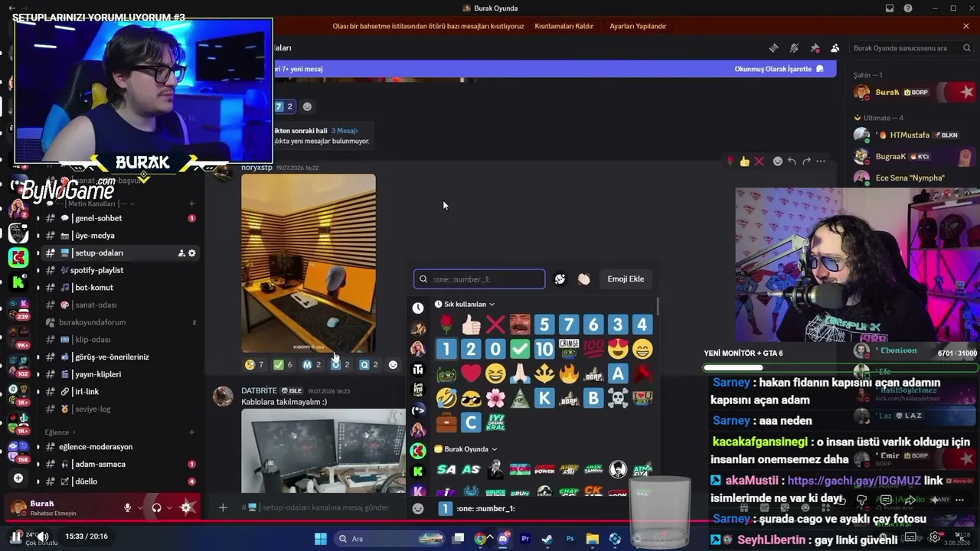Select the letter K emoji

point(544,398)
